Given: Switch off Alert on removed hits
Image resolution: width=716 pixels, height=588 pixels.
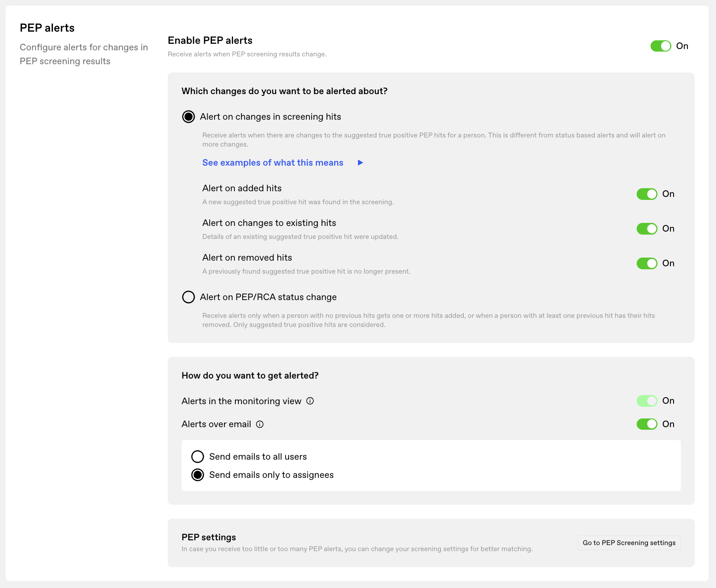Looking at the screenshot, I should coord(647,263).
